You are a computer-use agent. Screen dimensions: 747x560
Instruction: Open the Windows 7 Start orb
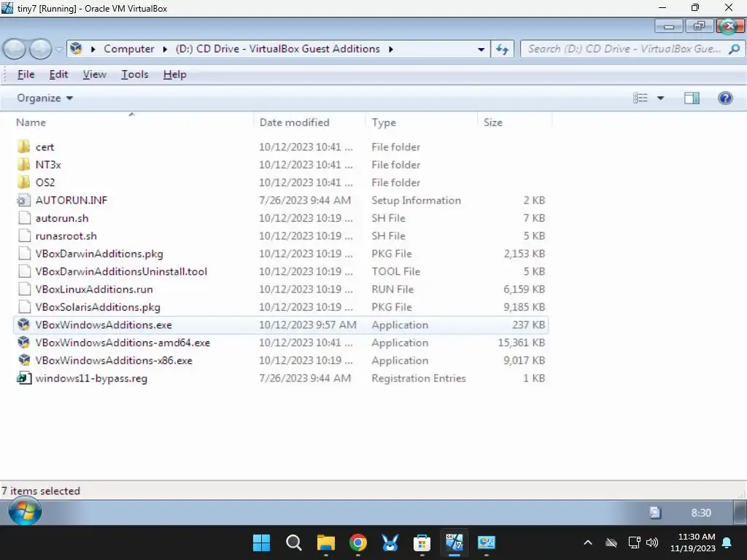click(x=25, y=512)
